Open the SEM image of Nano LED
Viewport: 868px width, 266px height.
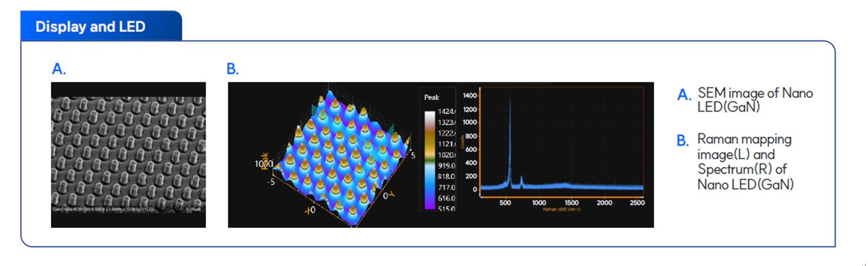(128, 153)
